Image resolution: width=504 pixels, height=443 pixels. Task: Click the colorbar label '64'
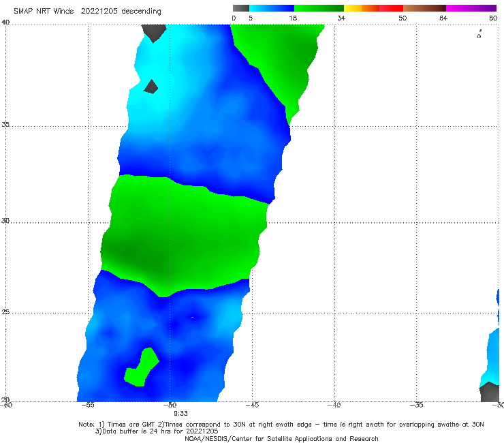tap(443, 18)
